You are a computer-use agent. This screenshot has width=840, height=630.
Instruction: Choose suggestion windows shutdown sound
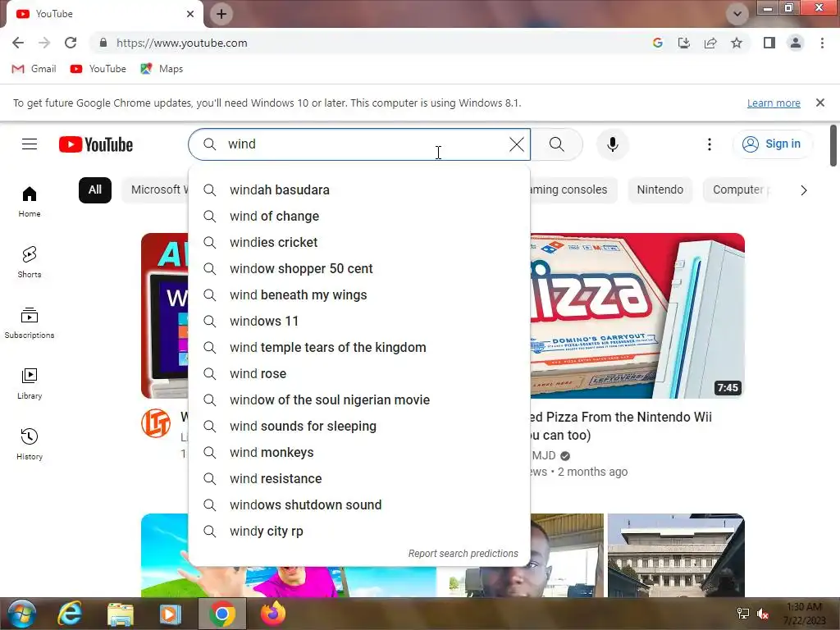[359, 504]
